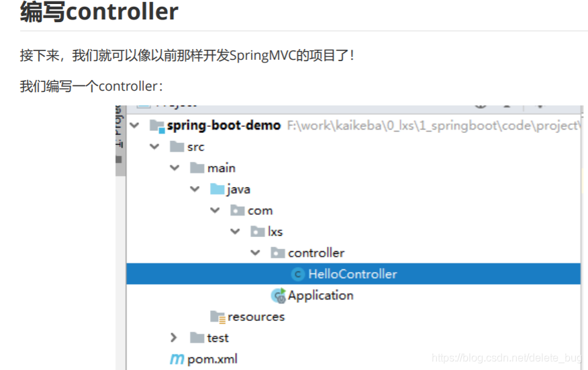Click the resources folder icon
Screen dimensions: 588x370
click(x=218, y=317)
